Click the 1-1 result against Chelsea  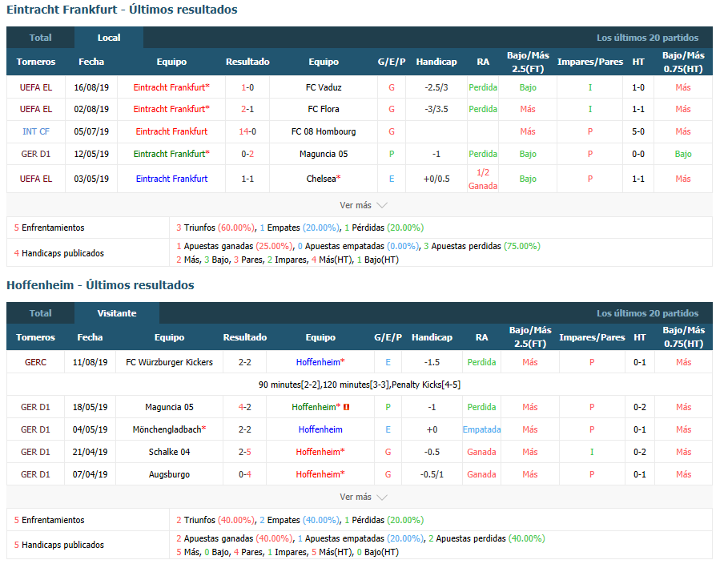click(x=247, y=179)
